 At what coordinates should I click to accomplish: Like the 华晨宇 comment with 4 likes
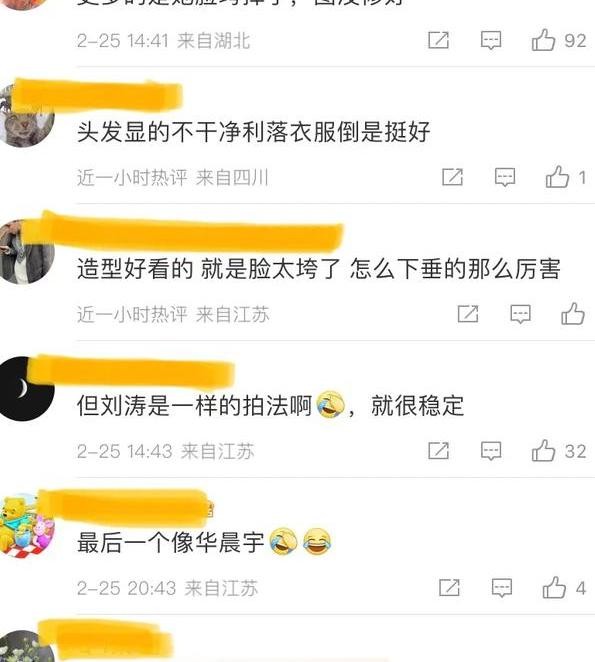point(554,587)
